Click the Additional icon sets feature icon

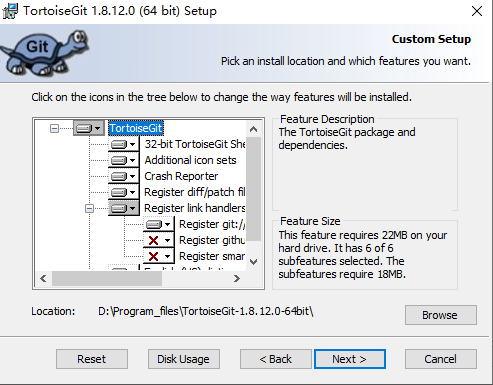click(123, 160)
